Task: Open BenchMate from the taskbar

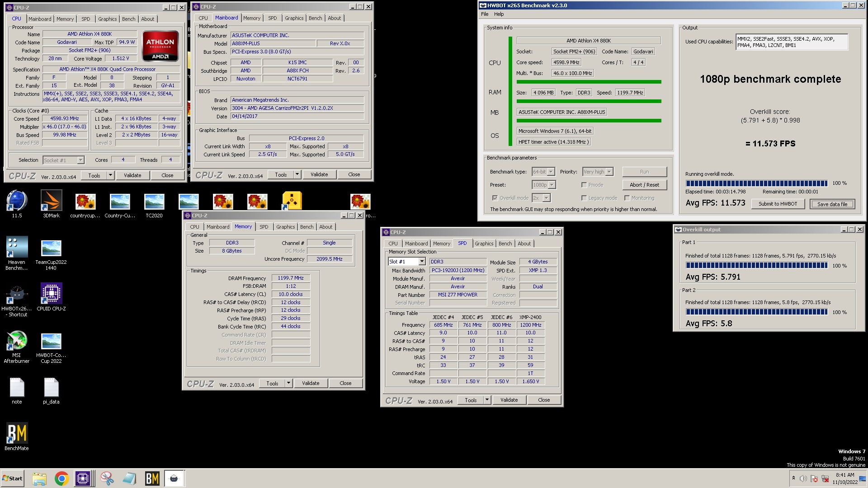Action: click(x=152, y=479)
